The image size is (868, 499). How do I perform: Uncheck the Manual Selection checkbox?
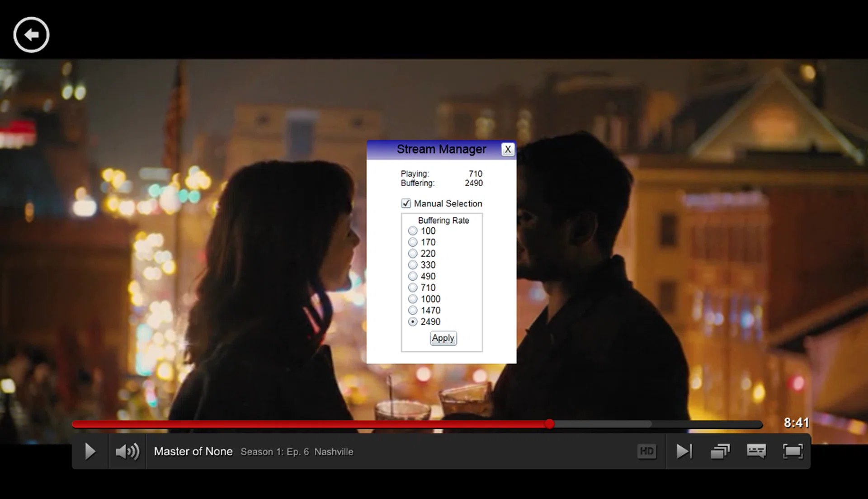coord(406,203)
